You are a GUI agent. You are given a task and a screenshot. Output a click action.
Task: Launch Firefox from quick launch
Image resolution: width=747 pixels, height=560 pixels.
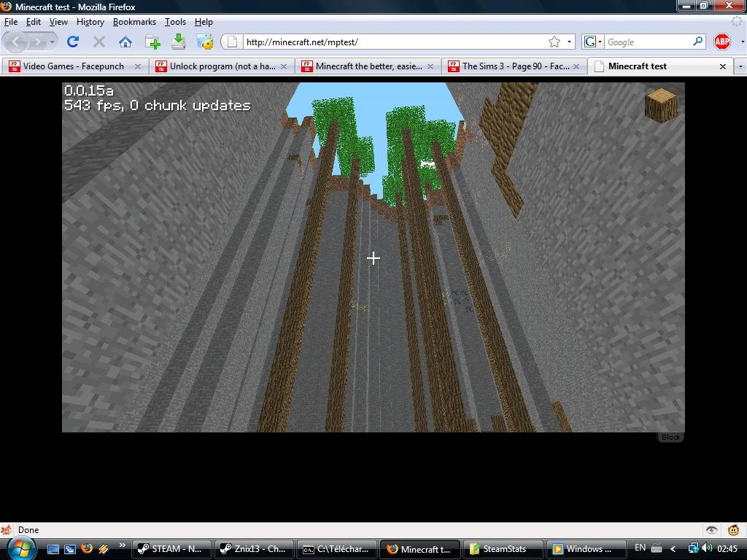(x=87, y=549)
